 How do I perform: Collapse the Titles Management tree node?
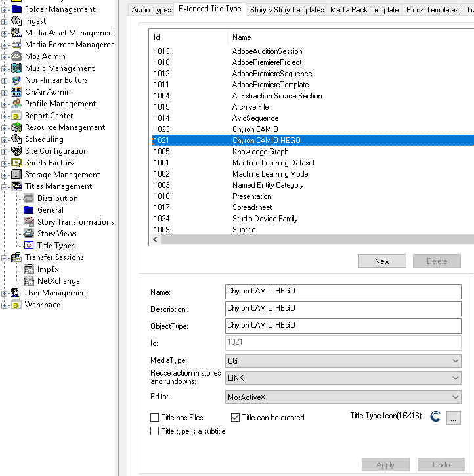click(5, 186)
